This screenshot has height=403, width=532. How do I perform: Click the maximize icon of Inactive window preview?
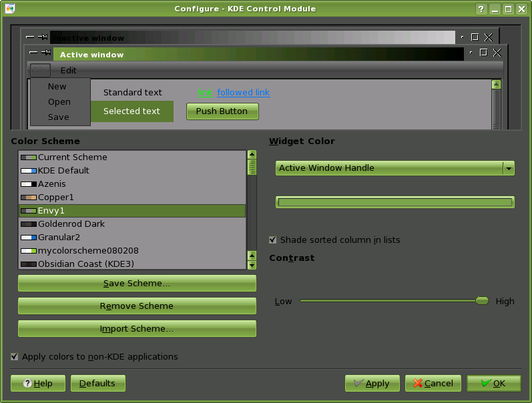[x=475, y=37]
